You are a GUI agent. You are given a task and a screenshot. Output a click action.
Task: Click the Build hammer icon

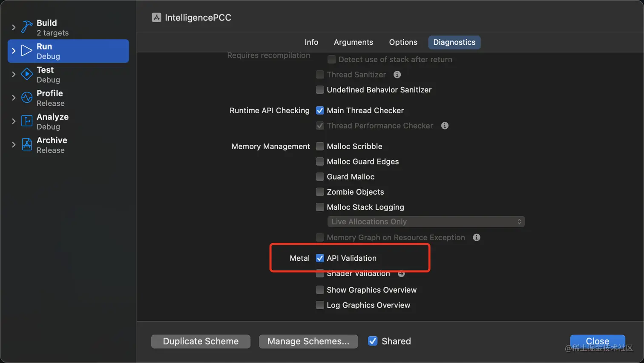(27, 27)
